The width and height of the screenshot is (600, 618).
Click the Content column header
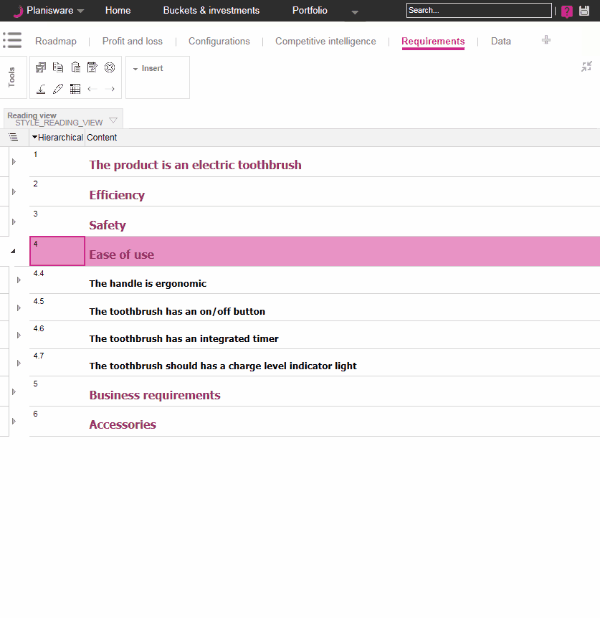pyautogui.click(x=102, y=138)
